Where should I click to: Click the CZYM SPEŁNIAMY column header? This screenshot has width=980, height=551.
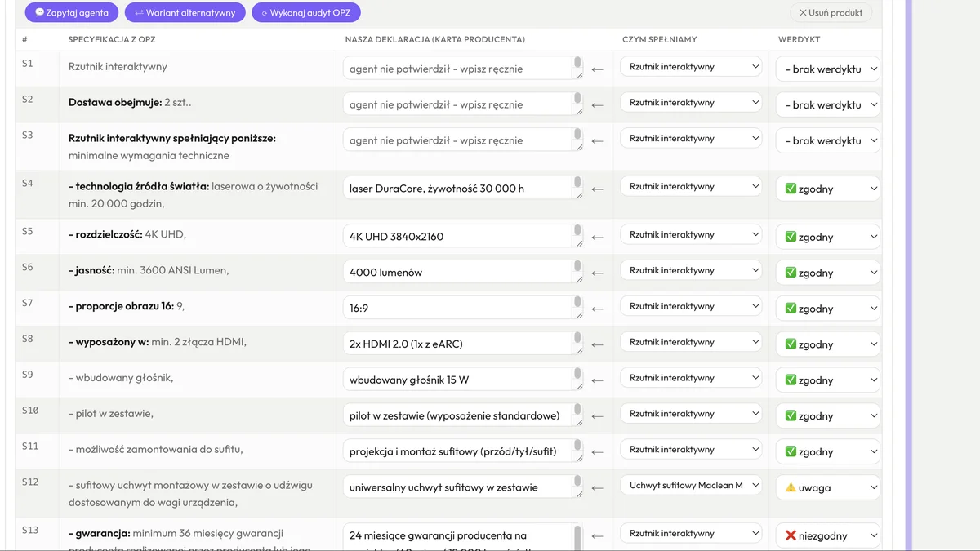coord(660,39)
